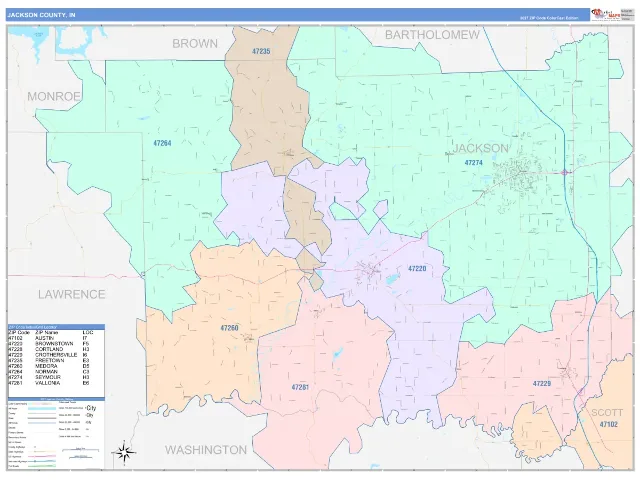The width and height of the screenshot is (640, 480).
Task: Click the LAWRENCE county label
Action: (x=72, y=294)
